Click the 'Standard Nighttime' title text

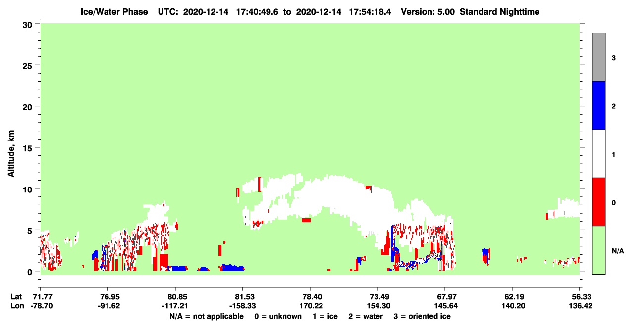(x=500, y=12)
